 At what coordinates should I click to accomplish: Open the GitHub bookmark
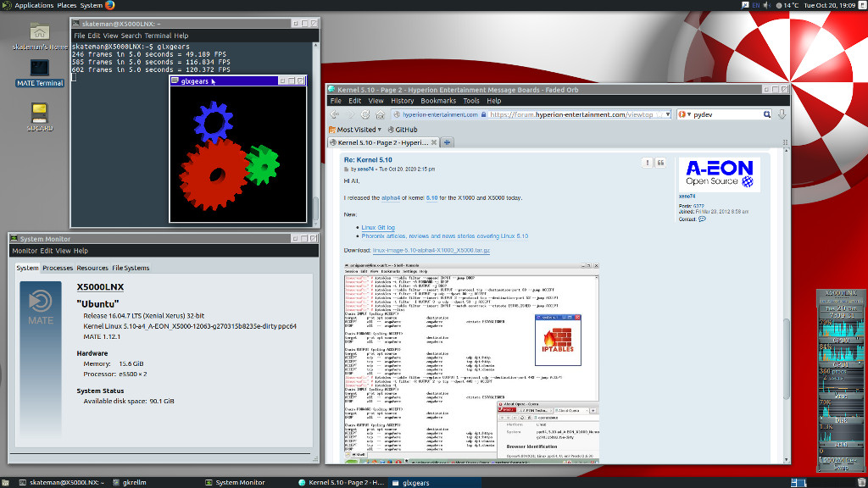coord(403,130)
